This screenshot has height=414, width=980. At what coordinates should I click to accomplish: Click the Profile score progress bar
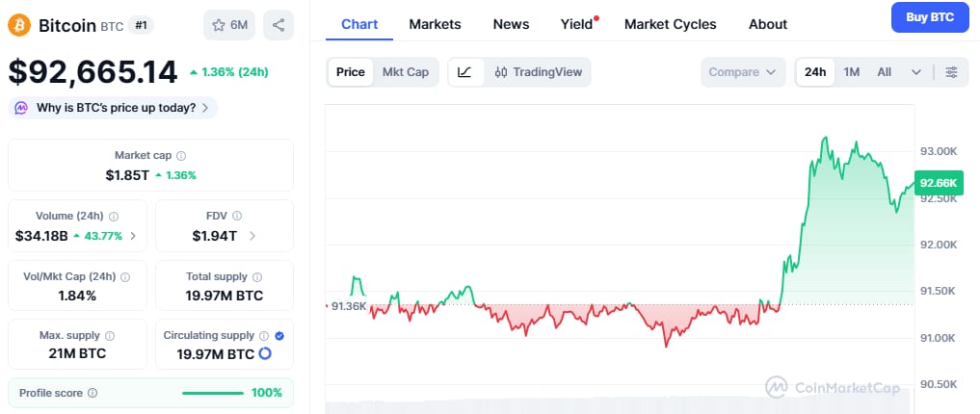[212, 393]
